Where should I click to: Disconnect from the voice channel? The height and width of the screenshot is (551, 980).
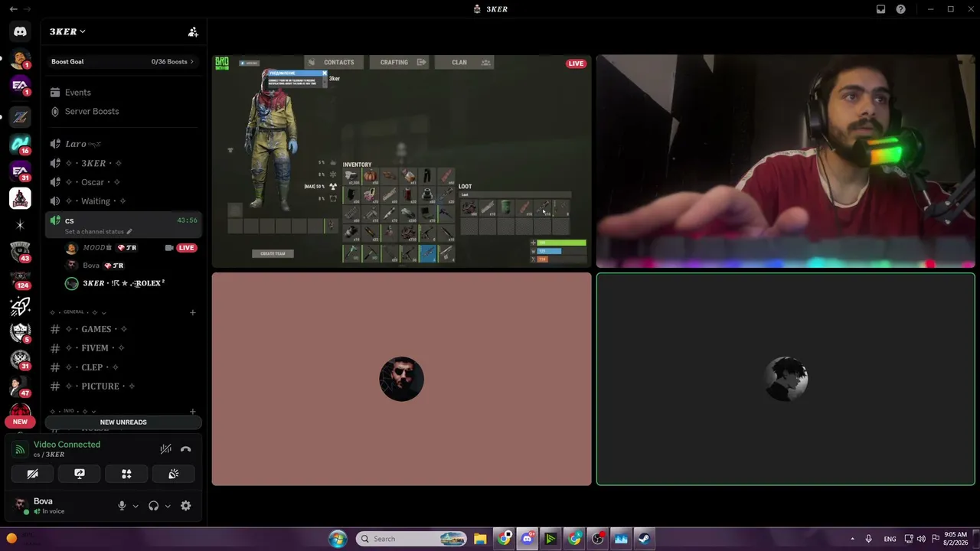click(185, 449)
